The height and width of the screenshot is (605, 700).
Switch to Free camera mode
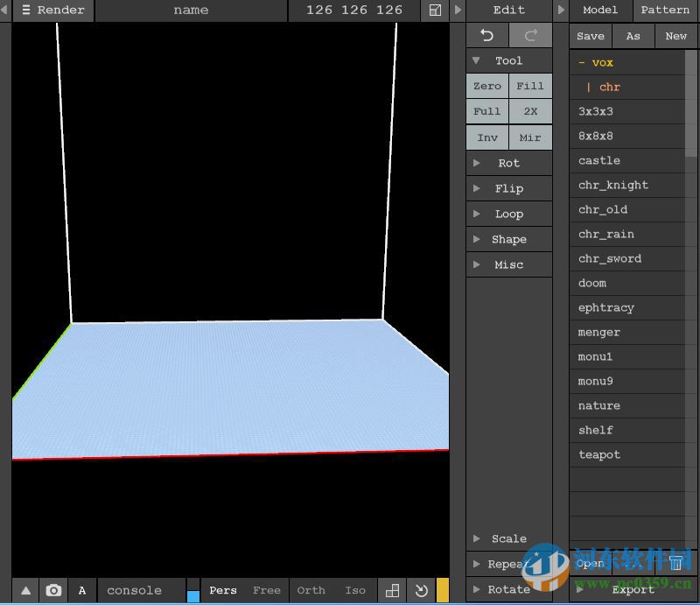267,590
